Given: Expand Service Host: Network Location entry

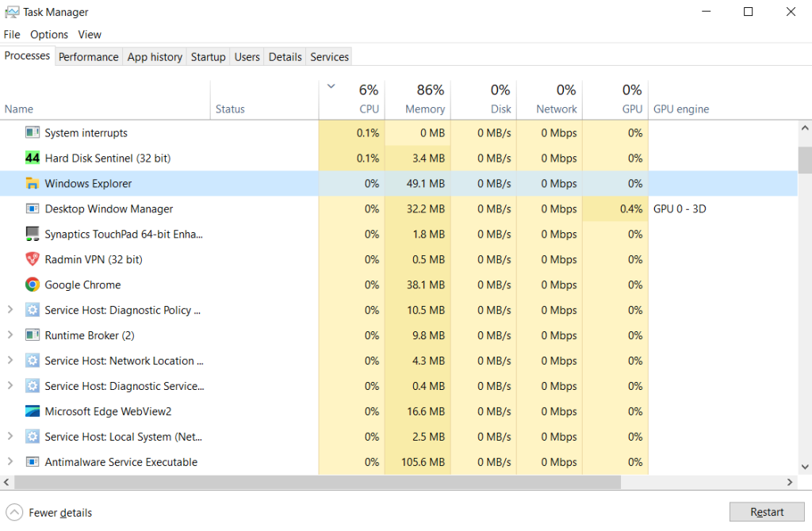Looking at the screenshot, I should coord(10,361).
